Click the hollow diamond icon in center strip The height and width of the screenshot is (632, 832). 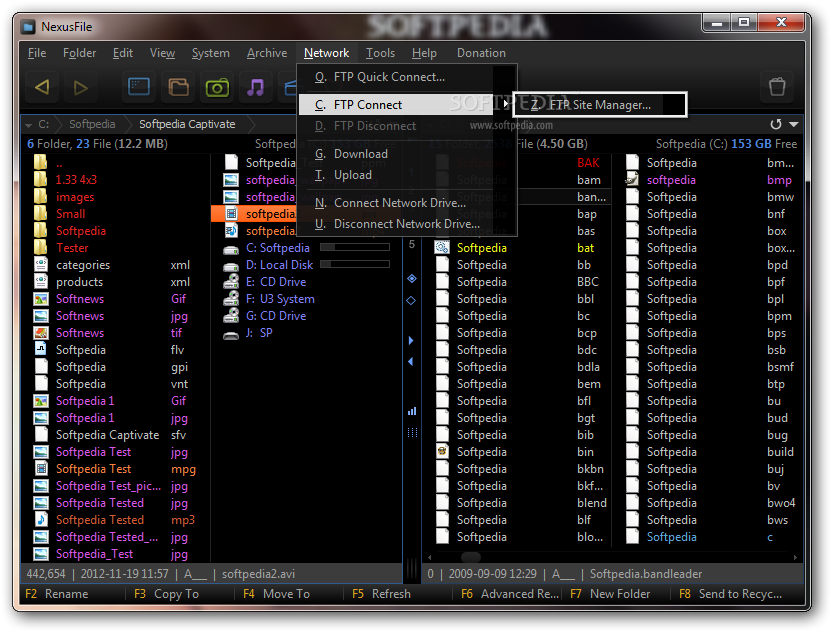tap(411, 300)
